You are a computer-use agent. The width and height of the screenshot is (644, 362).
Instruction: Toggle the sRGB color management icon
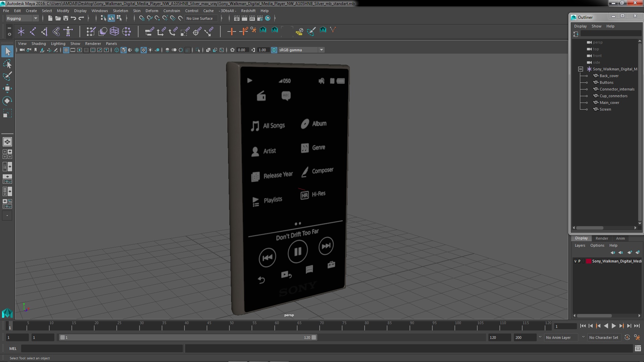tap(274, 50)
